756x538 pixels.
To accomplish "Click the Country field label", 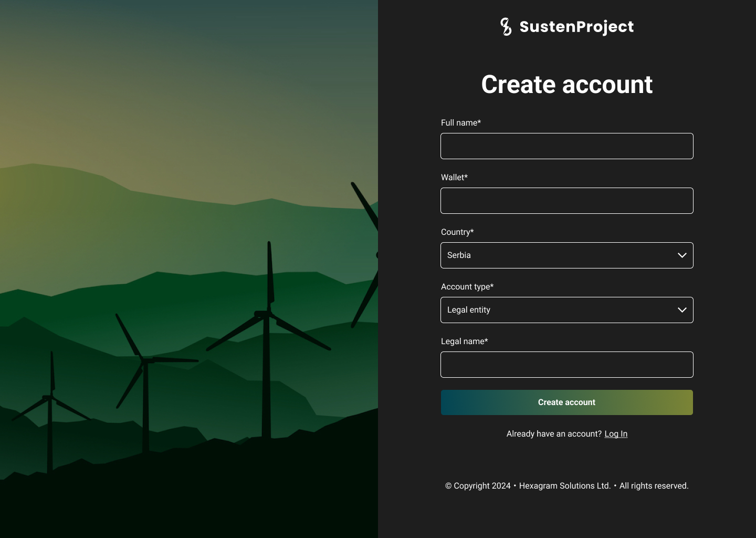I will (x=457, y=232).
